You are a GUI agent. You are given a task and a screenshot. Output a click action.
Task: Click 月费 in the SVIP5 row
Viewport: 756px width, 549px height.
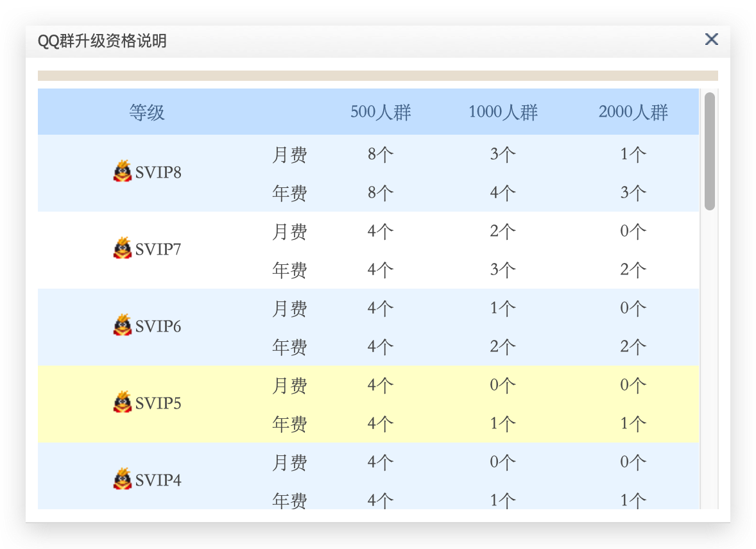click(x=290, y=385)
